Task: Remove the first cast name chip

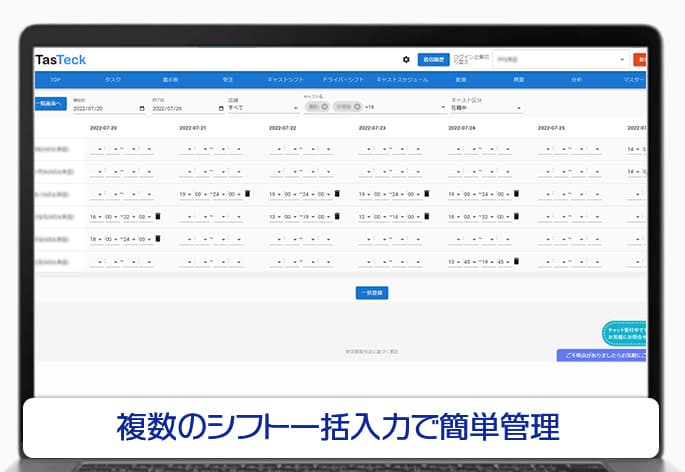Action: click(x=325, y=106)
